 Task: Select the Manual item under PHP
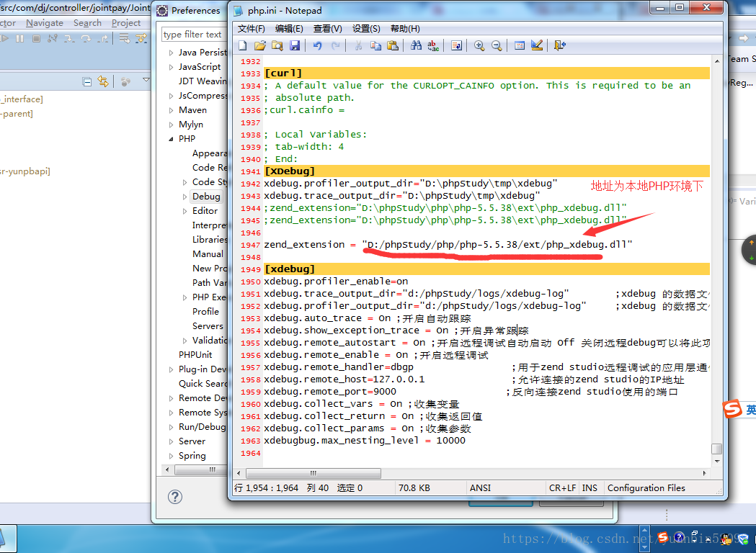point(208,254)
